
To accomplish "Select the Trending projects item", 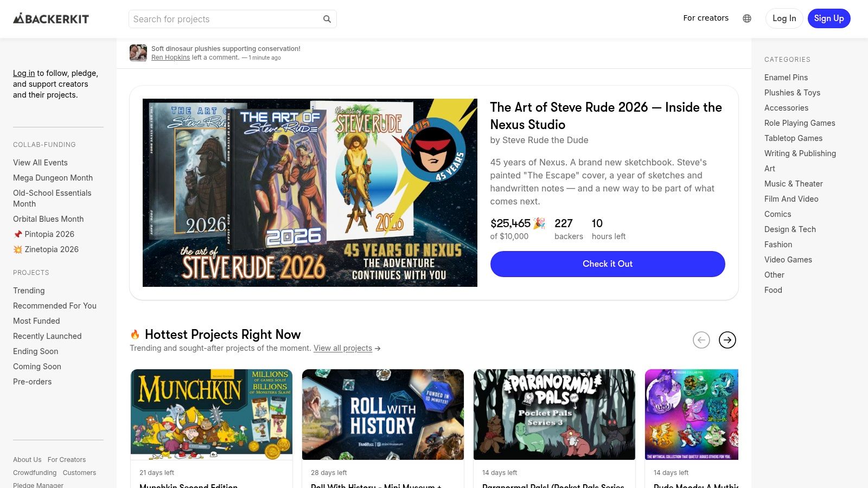I will (x=29, y=291).
